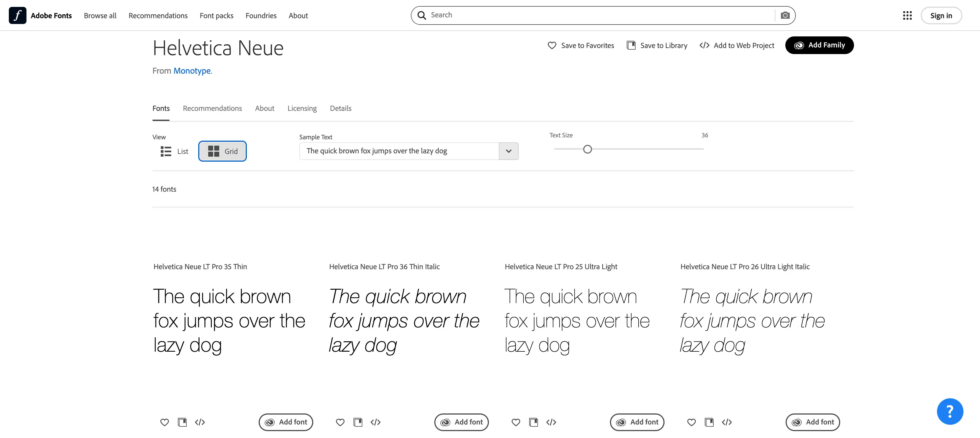The image size is (980, 438).
Task: Click the library icon in Save to Library
Action: click(x=631, y=45)
